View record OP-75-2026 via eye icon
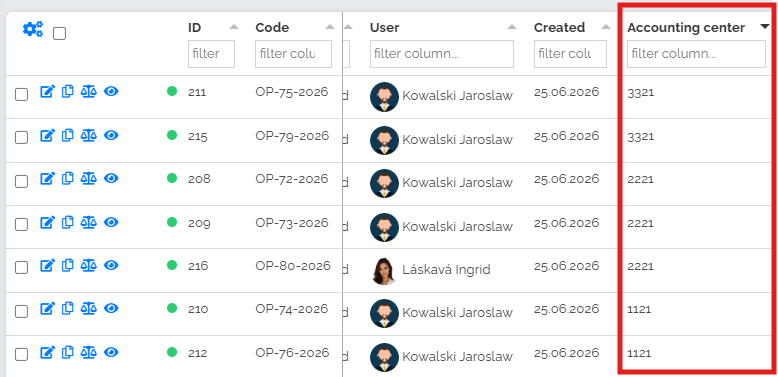 [111, 91]
